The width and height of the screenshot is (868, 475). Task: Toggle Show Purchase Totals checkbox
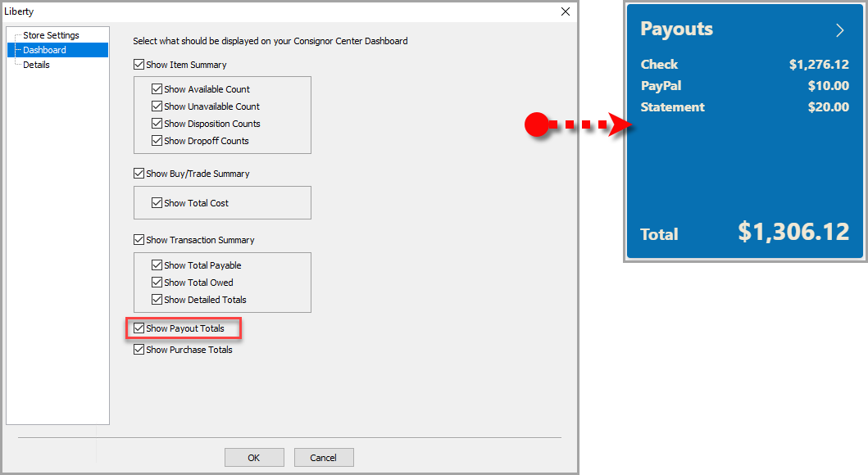(139, 350)
